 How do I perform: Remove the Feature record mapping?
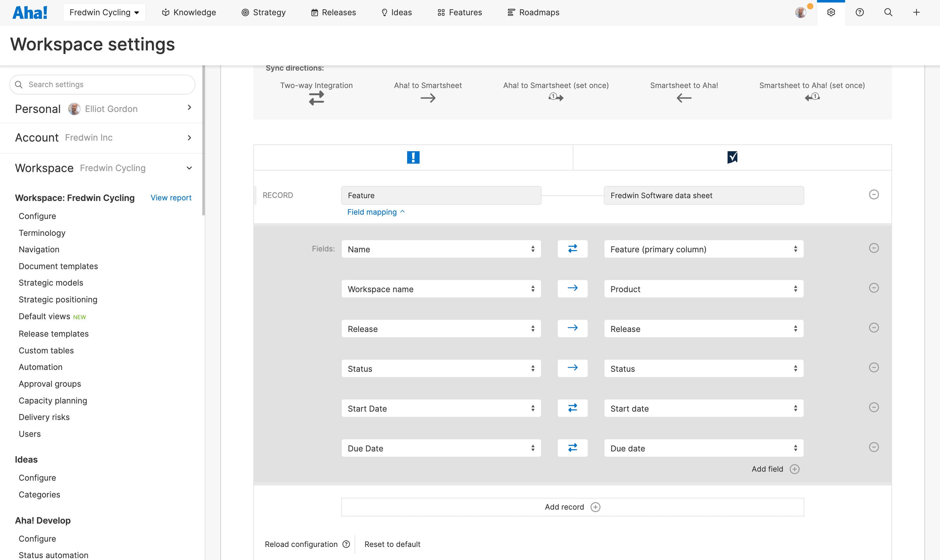(874, 195)
